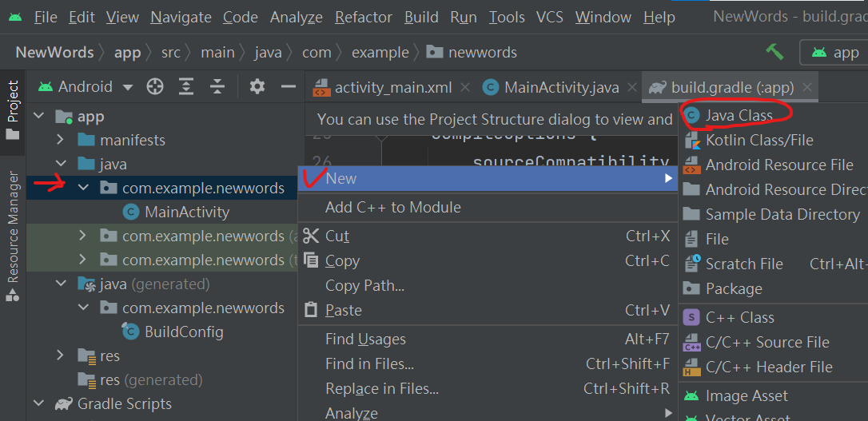Screen dimensions: 868x421
Task: Open the Tools menu
Action: [507, 17]
